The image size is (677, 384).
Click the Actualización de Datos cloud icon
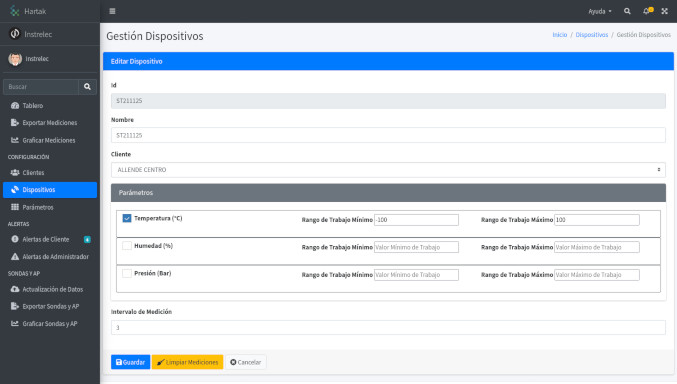tap(15, 289)
